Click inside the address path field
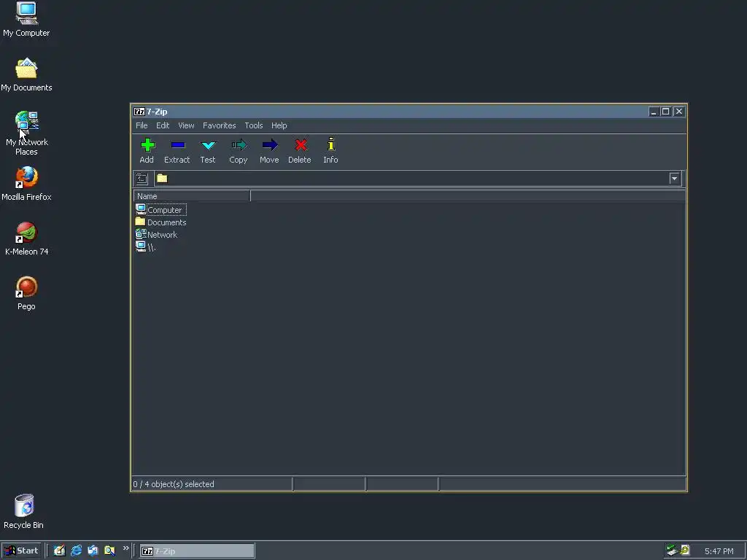This screenshot has height=560, width=747. coord(412,179)
